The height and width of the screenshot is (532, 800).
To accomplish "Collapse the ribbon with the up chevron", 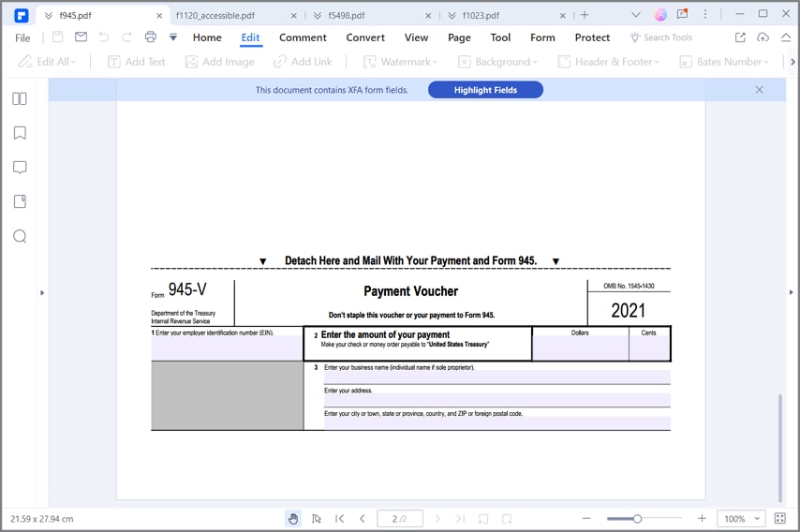I will [786, 37].
